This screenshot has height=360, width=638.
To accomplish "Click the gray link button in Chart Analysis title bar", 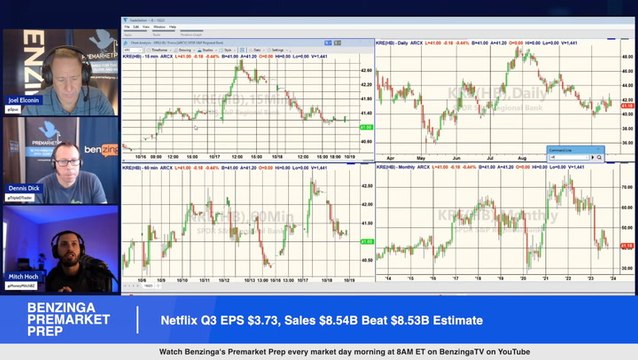I will tap(337, 43).
